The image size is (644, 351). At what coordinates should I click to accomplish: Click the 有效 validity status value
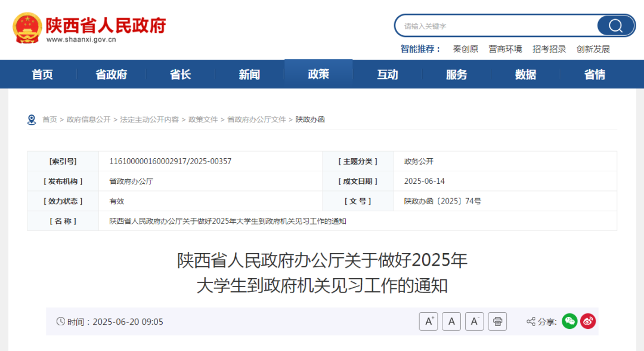pos(116,201)
